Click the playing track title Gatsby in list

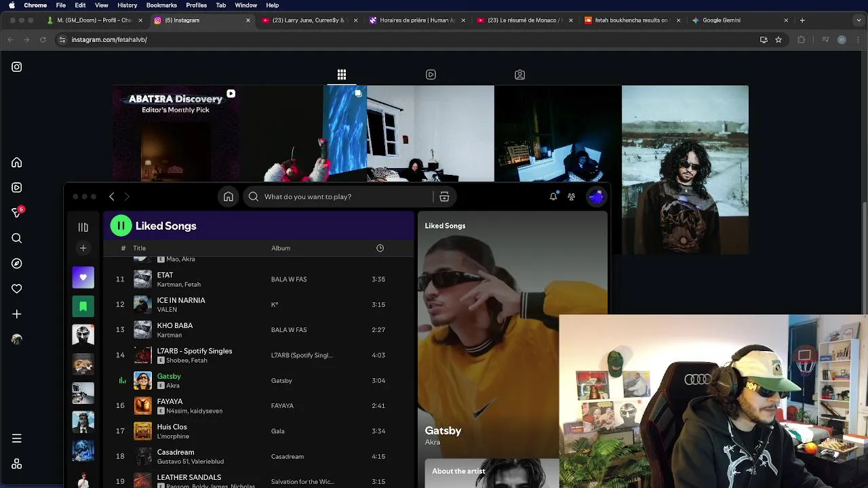coord(169,376)
